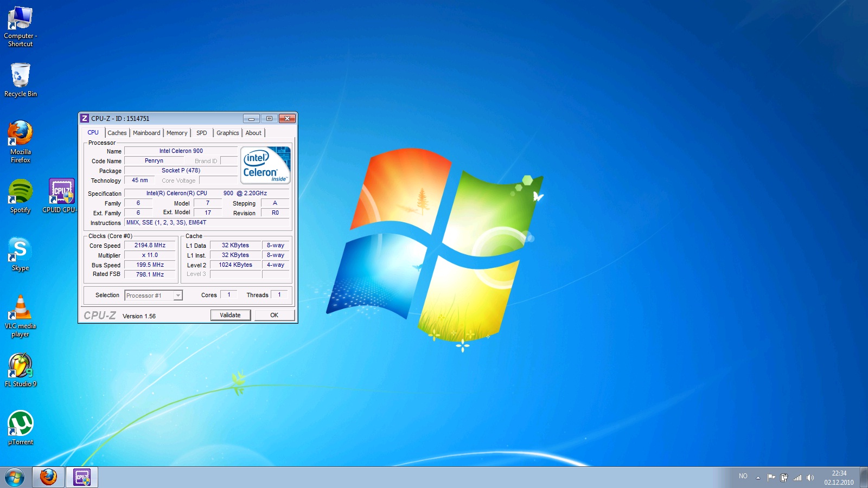Switch to the SPD tab
Image resolution: width=868 pixels, height=488 pixels.
click(x=201, y=133)
